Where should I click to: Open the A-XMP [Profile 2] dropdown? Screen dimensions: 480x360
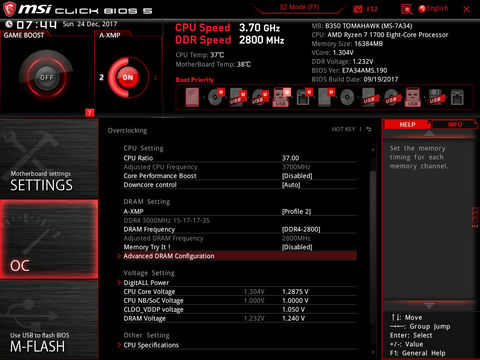click(x=297, y=211)
